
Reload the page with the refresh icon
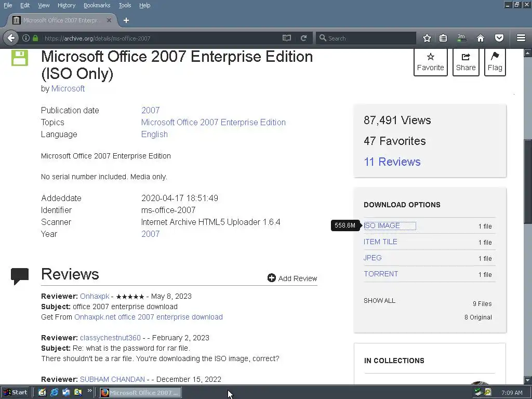(x=303, y=38)
